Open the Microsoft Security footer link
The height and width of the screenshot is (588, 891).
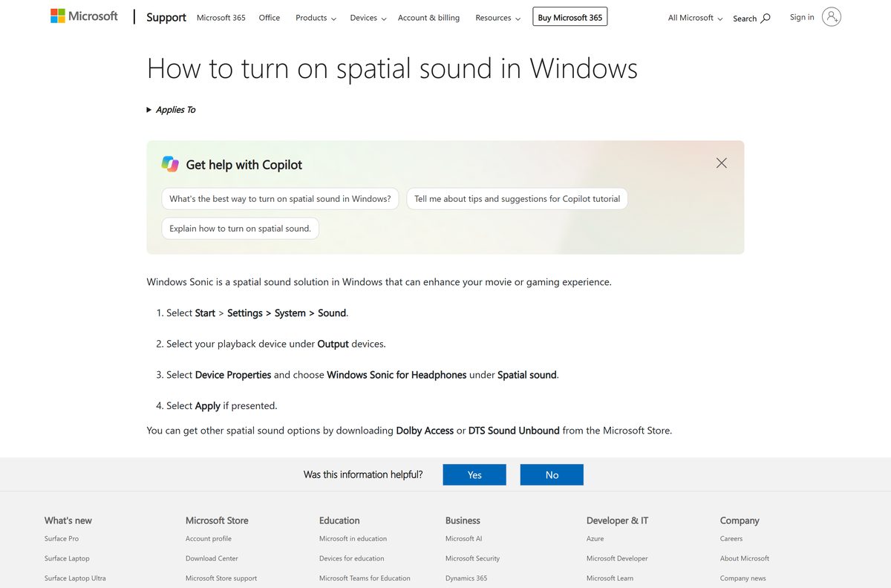pos(472,558)
